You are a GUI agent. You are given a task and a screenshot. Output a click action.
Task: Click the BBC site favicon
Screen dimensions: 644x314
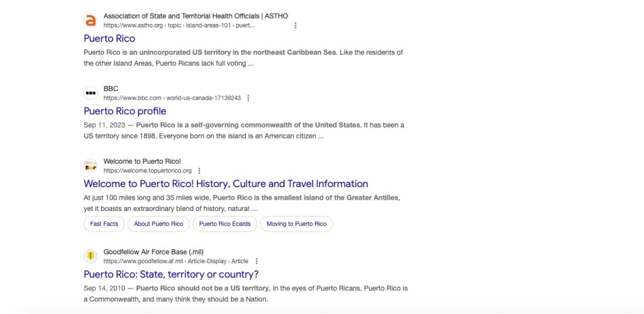point(91,93)
